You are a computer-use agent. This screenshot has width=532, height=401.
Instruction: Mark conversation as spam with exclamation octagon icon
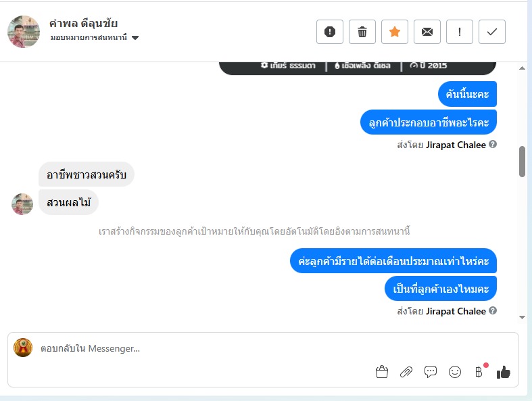tap(330, 32)
